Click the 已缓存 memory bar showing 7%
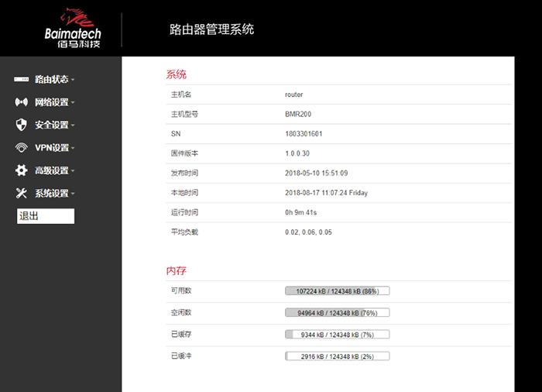 click(337, 335)
